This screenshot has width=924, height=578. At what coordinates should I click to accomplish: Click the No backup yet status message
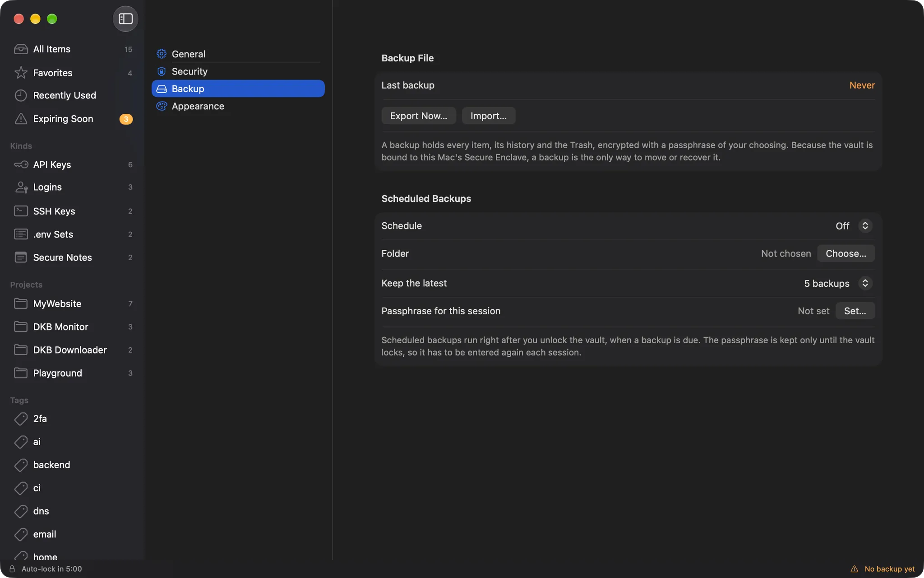[x=889, y=569]
